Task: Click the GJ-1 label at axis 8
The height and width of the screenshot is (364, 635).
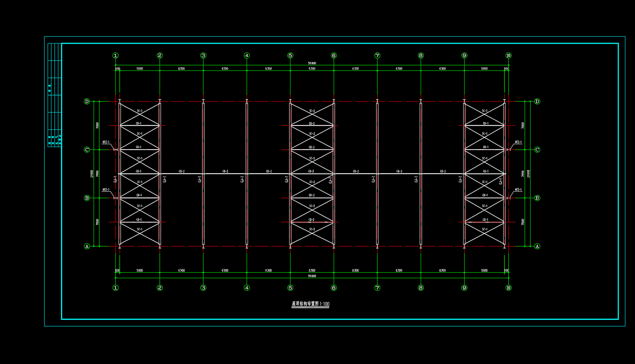Action: click(x=416, y=179)
